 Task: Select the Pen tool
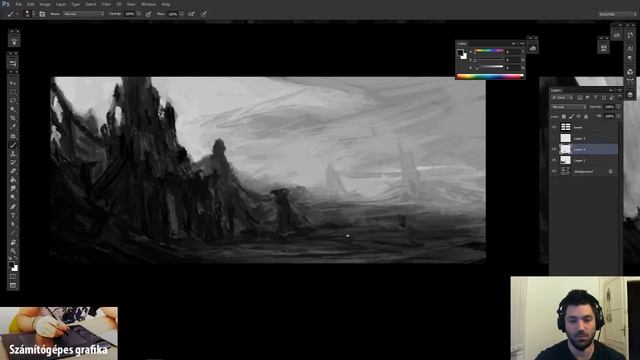tap(13, 207)
